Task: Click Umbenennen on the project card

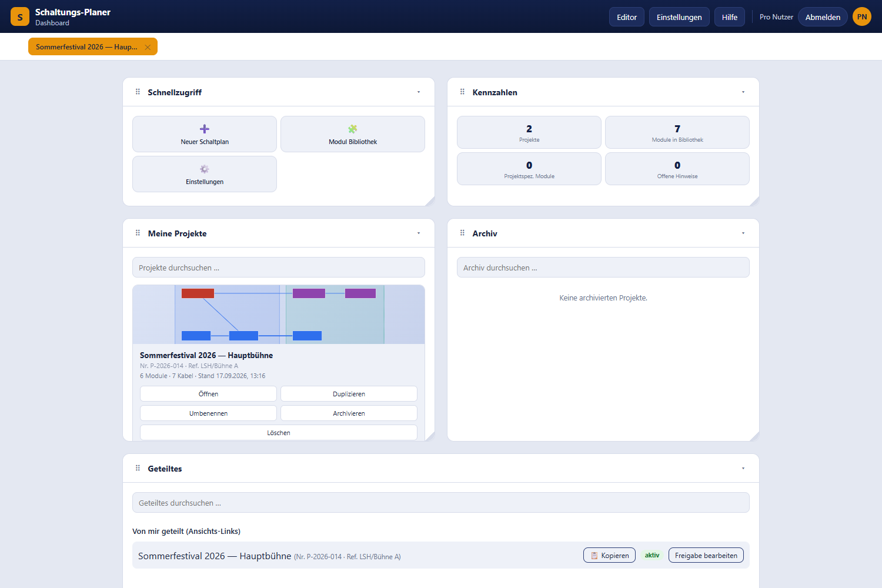Action: [208, 413]
